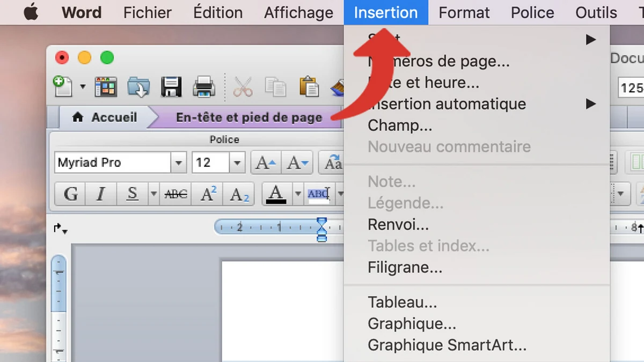Select Tableau... from the Insertion menu
Screen dimensions: 644x362
pos(402,302)
